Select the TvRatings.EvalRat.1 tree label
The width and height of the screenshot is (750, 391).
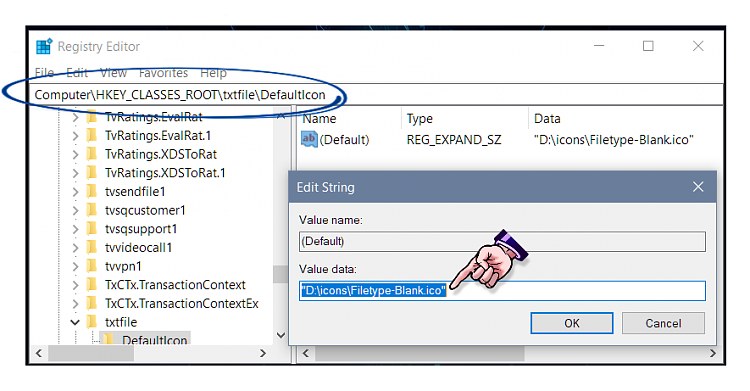[x=158, y=136]
